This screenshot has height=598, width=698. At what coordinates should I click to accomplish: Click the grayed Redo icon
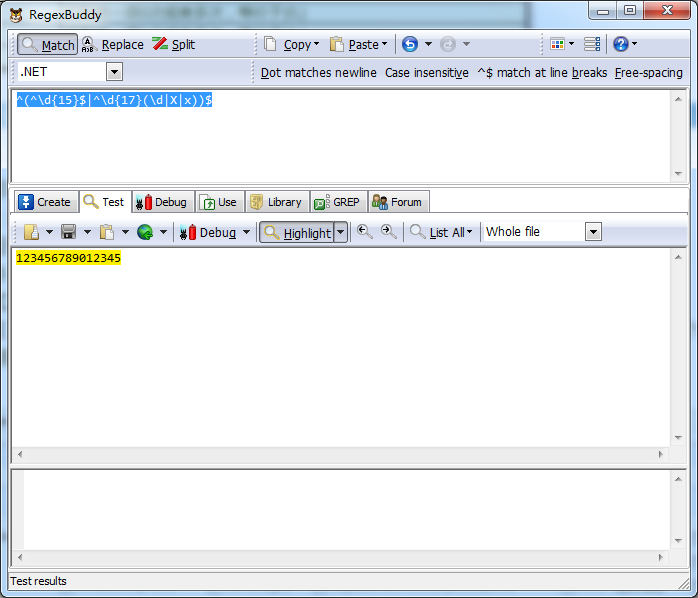point(448,44)
